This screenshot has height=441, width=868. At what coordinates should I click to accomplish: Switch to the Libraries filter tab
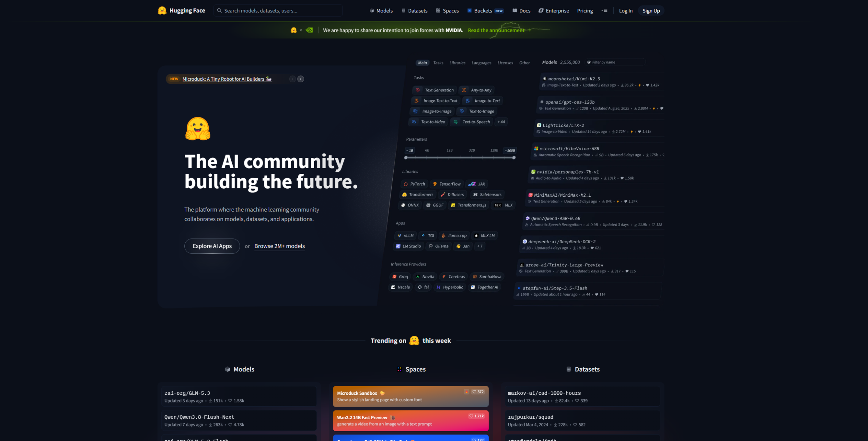pyautogui.click(x=457, y=63)
